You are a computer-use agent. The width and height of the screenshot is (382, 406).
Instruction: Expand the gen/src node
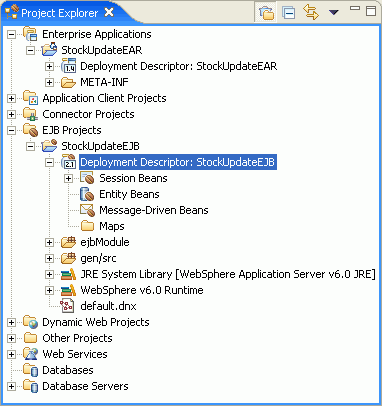49,258
